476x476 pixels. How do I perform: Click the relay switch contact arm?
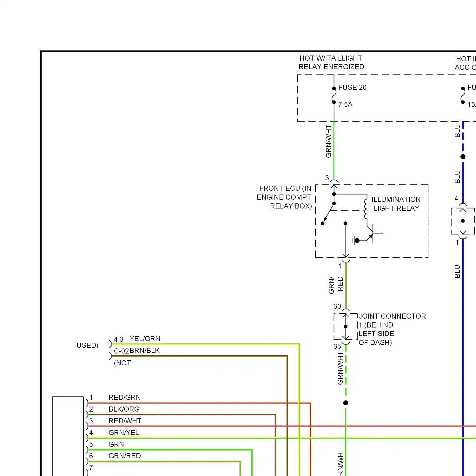click(328, 213)
